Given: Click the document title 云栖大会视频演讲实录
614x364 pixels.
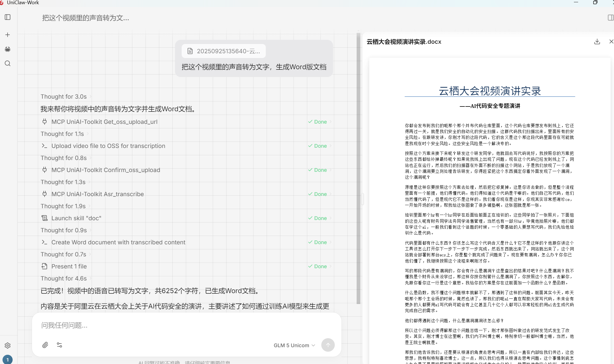Looking at the screenshot, I should coord(490,91).
